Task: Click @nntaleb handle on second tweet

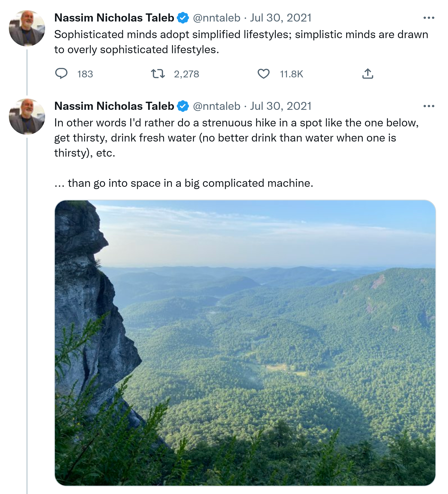Action: click(217, 106)
